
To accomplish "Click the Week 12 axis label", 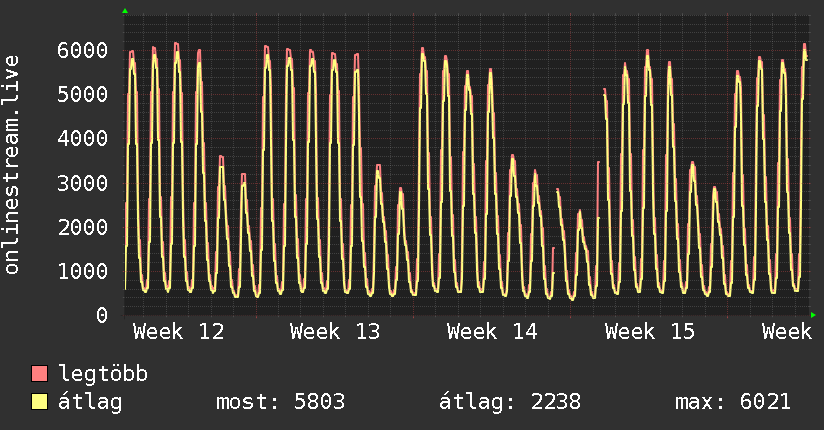I will [x=179, y=332].
